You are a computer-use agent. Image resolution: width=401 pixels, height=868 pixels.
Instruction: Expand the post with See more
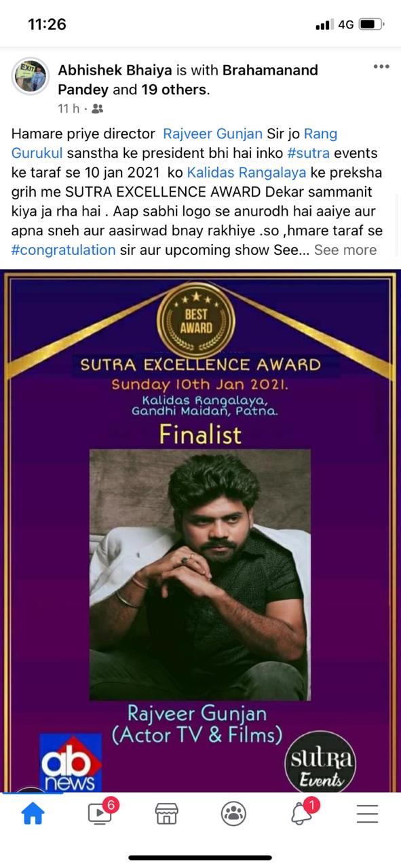coord(345,250)
